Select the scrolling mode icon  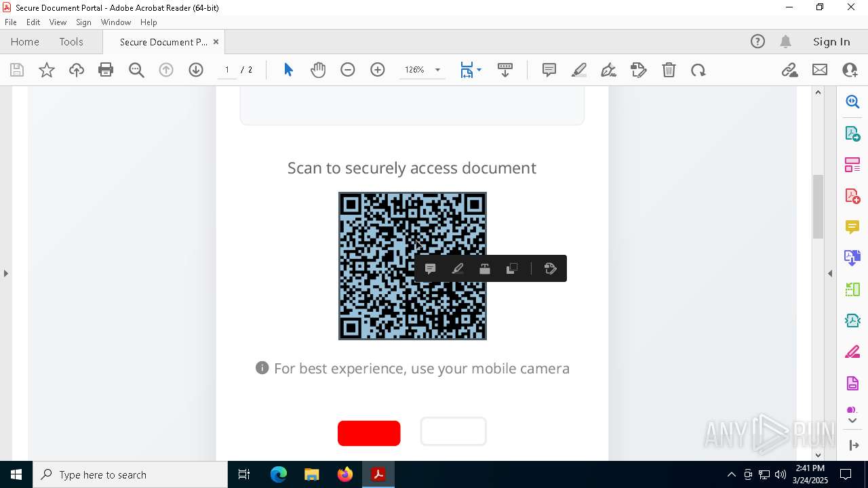point(505,70)
